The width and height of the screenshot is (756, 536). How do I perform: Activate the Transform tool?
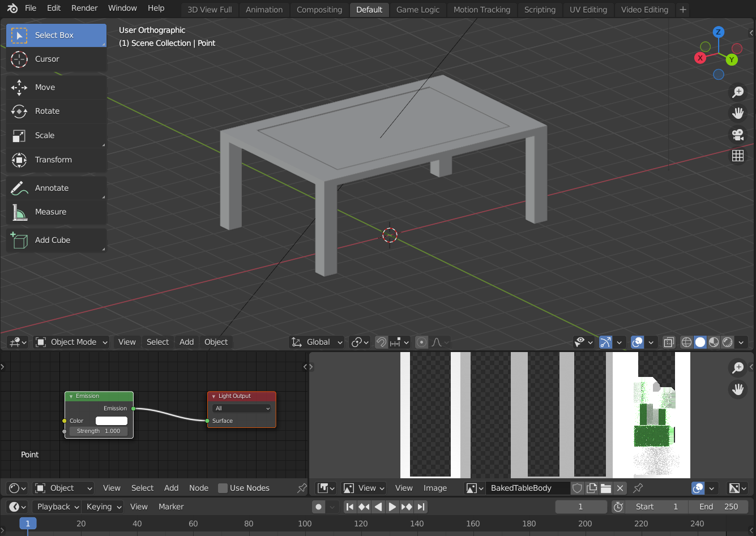tap(56, 160)
